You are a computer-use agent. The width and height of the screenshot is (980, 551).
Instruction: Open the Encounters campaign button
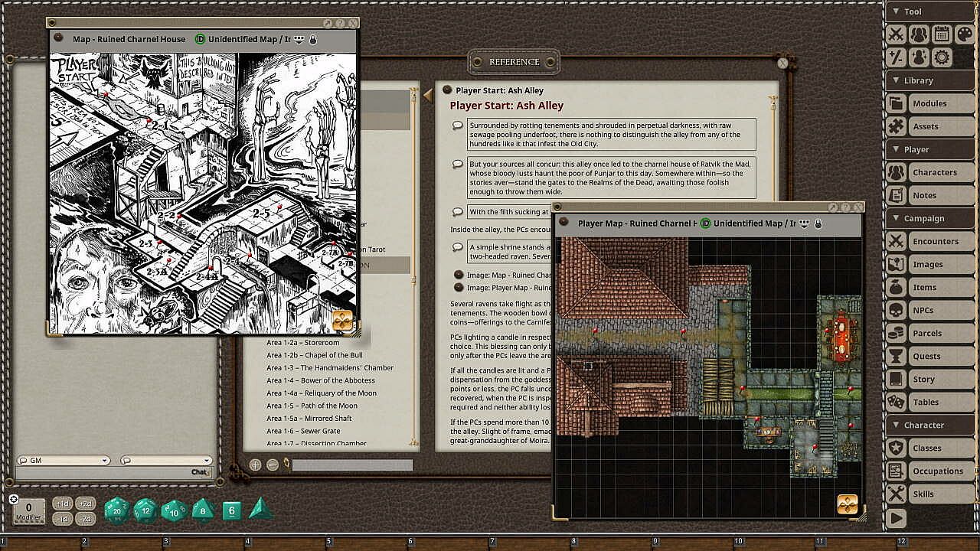(941, 241)
